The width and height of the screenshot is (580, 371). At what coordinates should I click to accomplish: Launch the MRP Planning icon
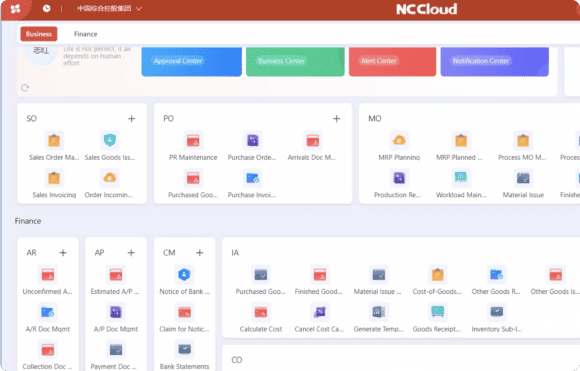pyautogui.click(x=399, y=141)
